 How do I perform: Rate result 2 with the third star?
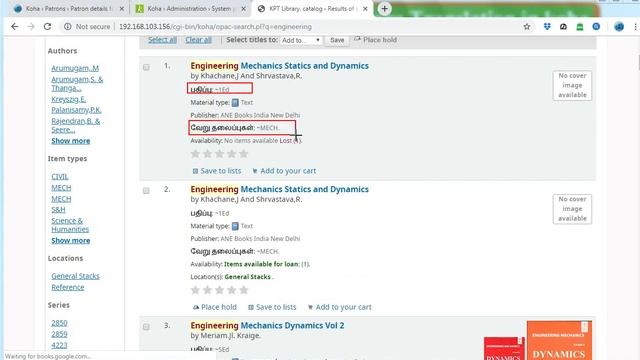(220, 290)
